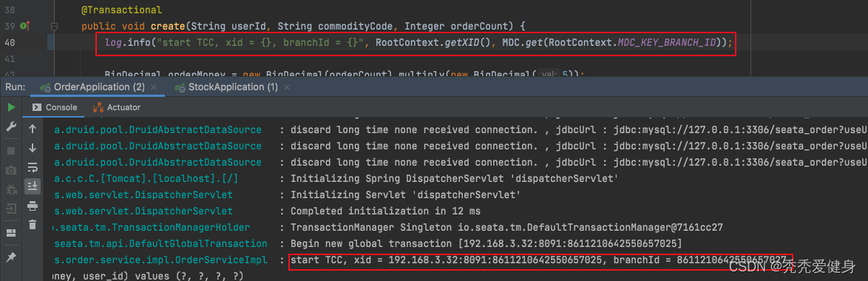Go up the stack trace arrow

click(x=33, y=129)
